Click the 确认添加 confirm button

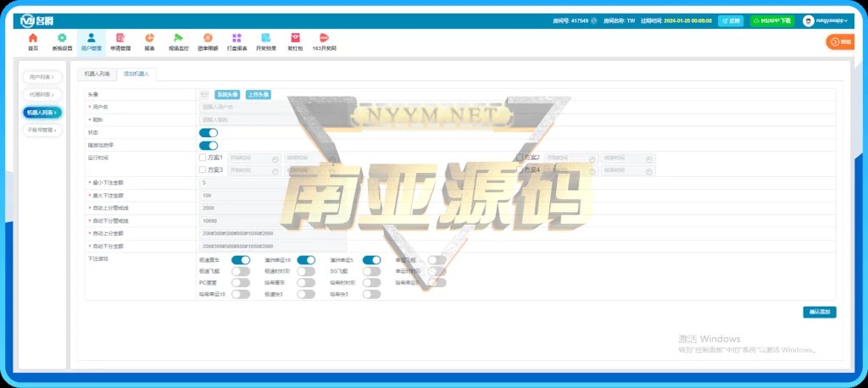pos(819,312)
